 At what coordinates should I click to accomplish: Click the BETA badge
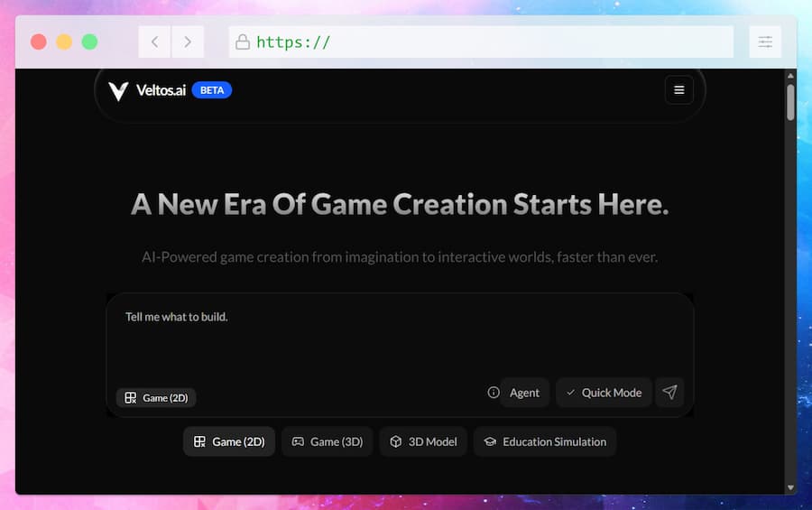point(212,90)
